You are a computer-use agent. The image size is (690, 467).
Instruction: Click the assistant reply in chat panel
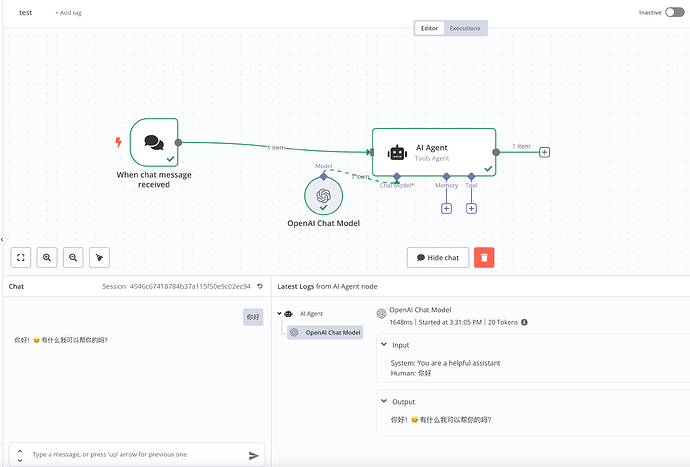tap(61, 340)
